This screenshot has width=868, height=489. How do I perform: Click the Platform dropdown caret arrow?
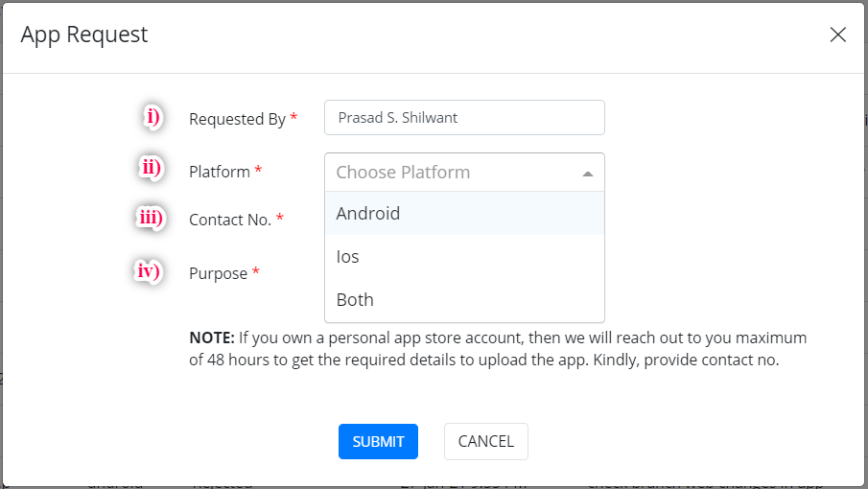[x=587, y=174]
